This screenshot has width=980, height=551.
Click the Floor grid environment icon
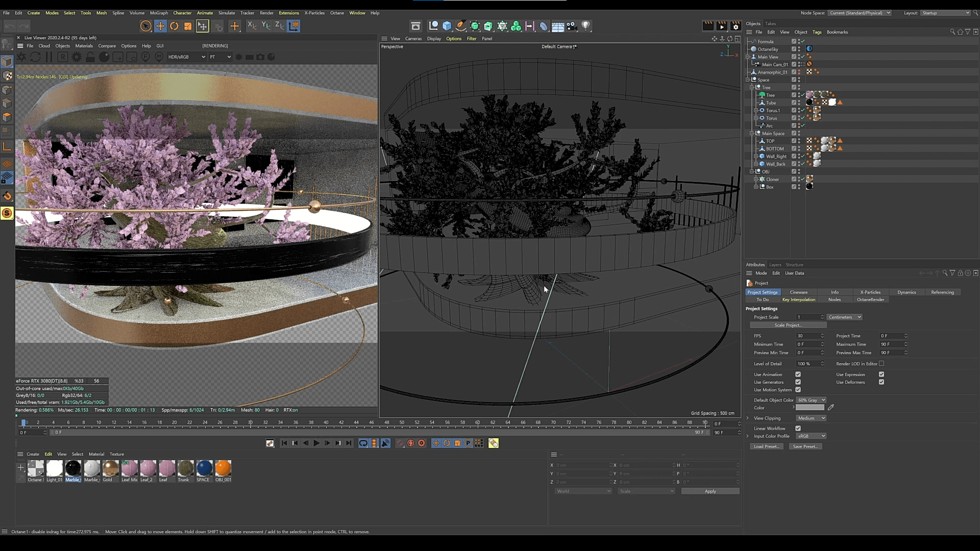tap(558, 26)
